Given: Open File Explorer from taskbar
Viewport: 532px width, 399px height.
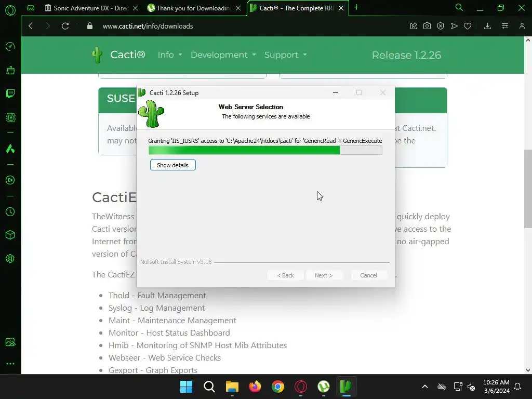Looking at the screenshot, I should (232, 387).
